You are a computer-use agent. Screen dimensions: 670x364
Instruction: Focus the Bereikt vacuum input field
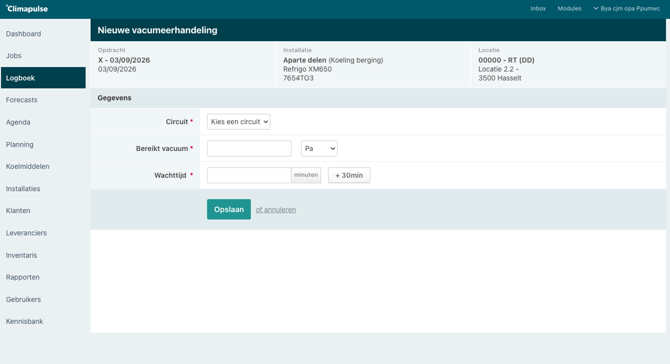point(249,149)
